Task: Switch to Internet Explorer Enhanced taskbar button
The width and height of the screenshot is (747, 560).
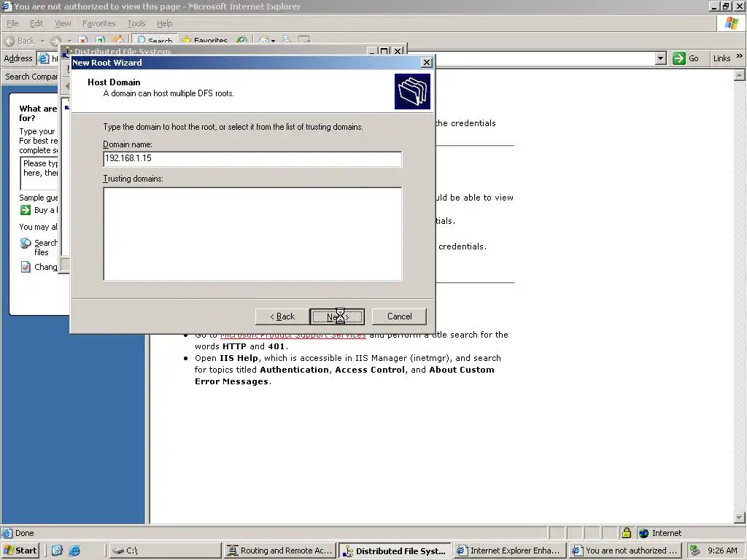Action: [x=510, y=551]
